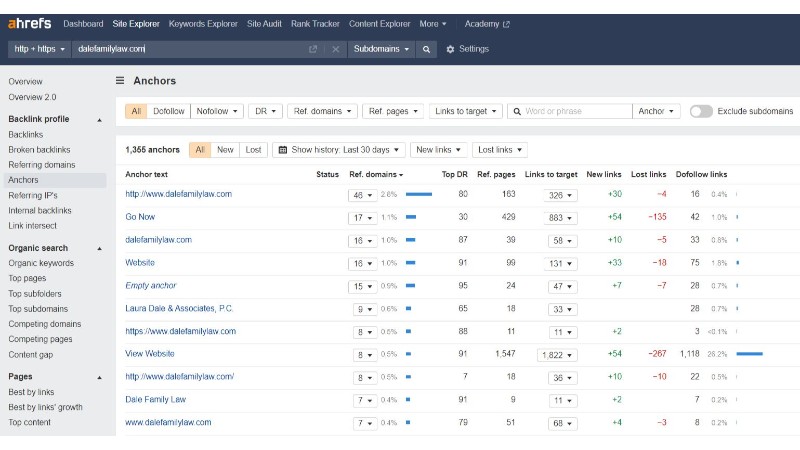This screenshot has width=800, height=450.
Task: Open Keywords Explorer in top navigation
Action: point(203,24)
